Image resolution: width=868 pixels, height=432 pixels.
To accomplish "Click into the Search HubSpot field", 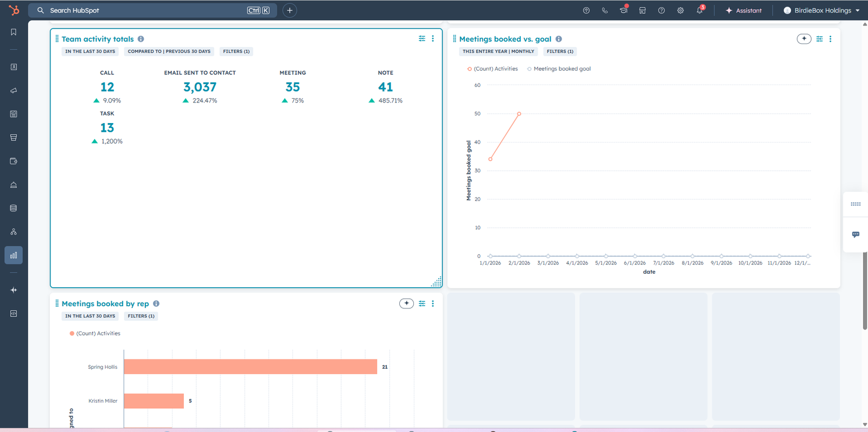I will (152, 10).
